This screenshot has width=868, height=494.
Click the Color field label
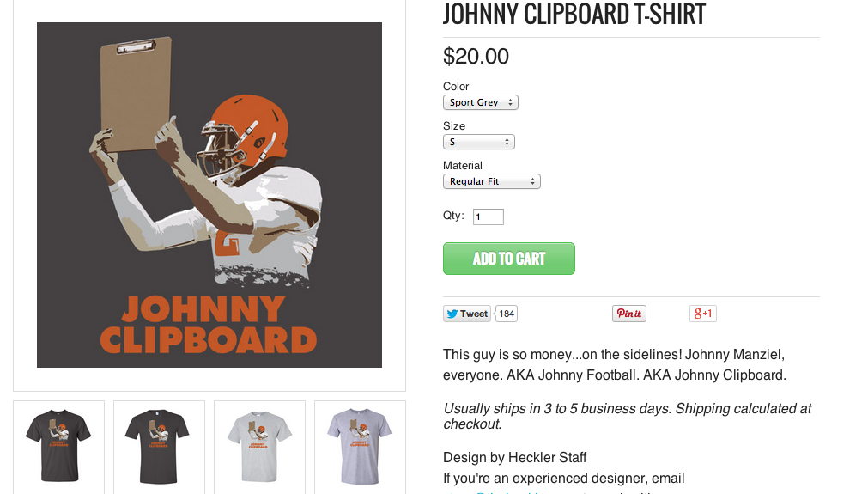click(456, 86)
